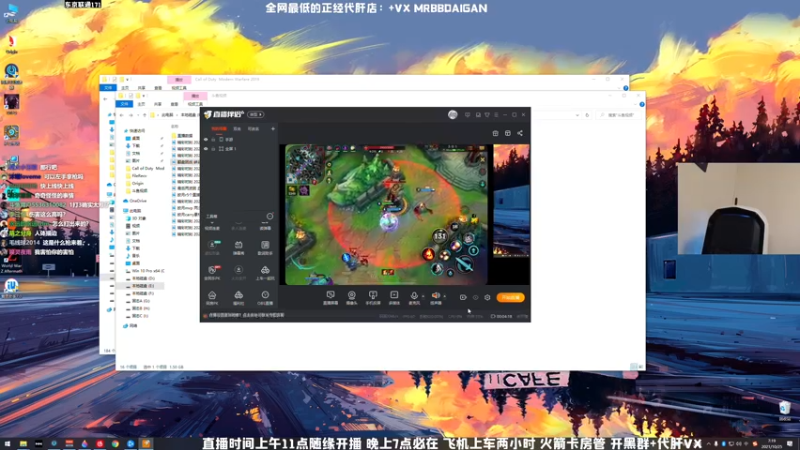Image resolution: width=800 pixels, height=450 pixels.
Task: Toggle visibility eye of first scene source
Action: pyautogui.click(x=206, y=139)
